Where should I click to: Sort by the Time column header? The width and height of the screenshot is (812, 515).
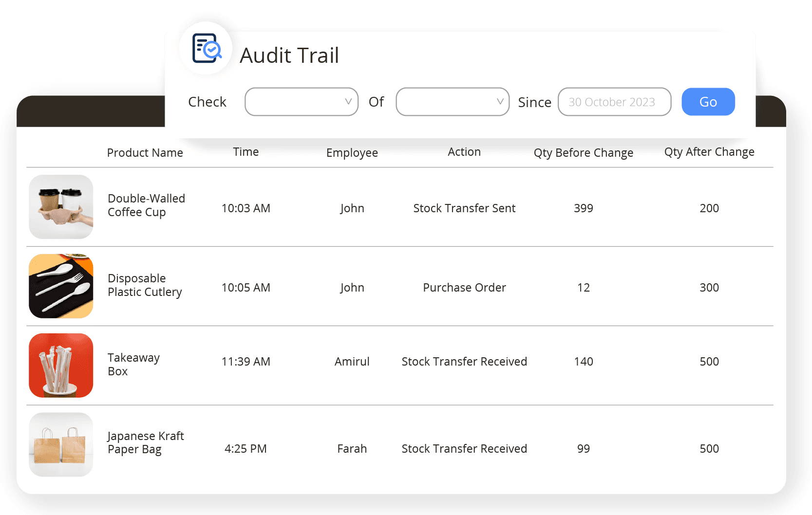[x=245, y=151]
